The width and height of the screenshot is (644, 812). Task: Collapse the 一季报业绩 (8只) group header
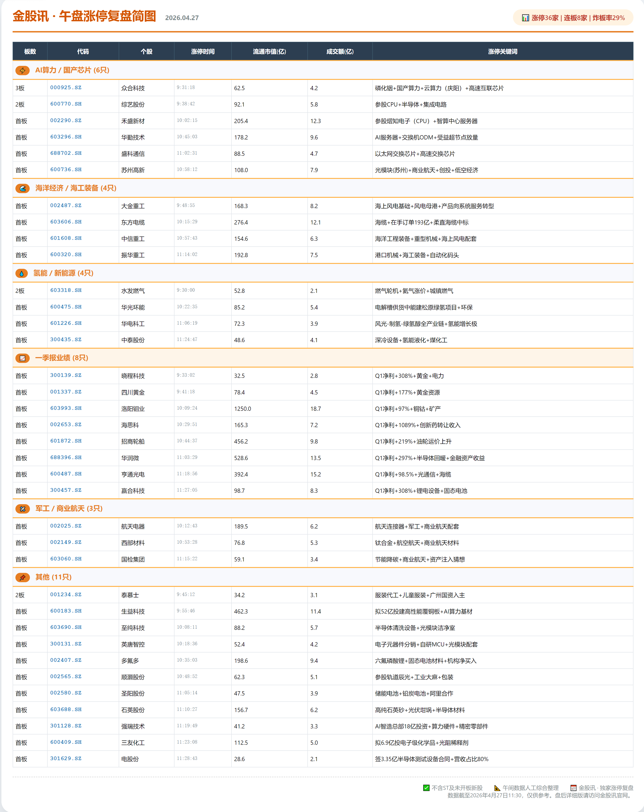pos(62,358)
